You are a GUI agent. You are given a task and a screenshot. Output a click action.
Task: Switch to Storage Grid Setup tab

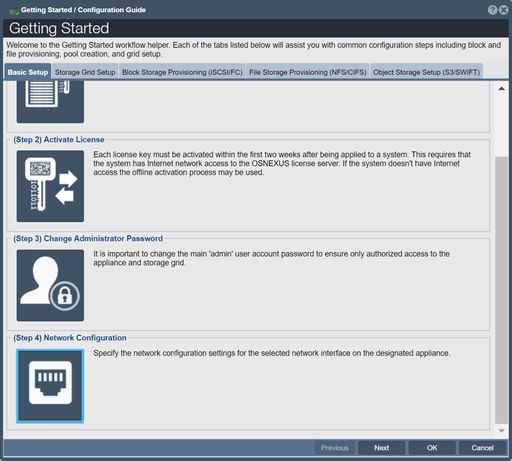(x=85, y=72)
